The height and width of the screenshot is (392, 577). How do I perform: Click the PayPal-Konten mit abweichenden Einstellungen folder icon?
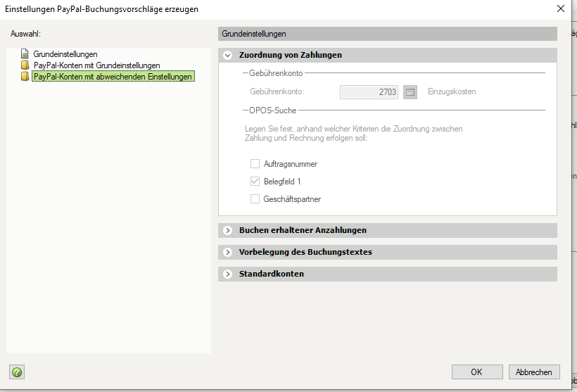coord(25,77)
